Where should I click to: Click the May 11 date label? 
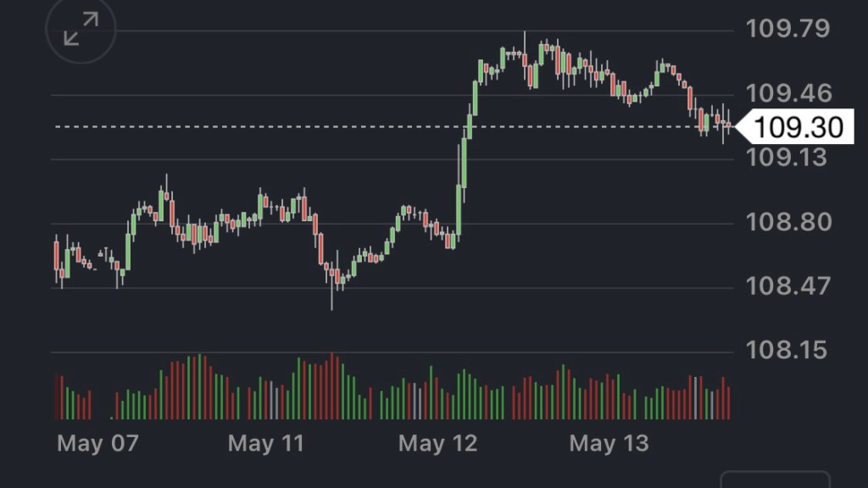point(267,443)
